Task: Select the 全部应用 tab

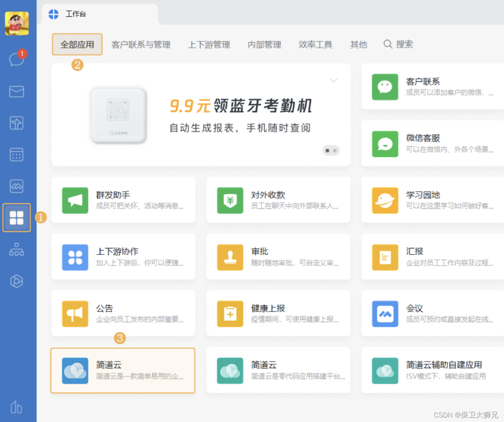Action: (x=77, y=45)
